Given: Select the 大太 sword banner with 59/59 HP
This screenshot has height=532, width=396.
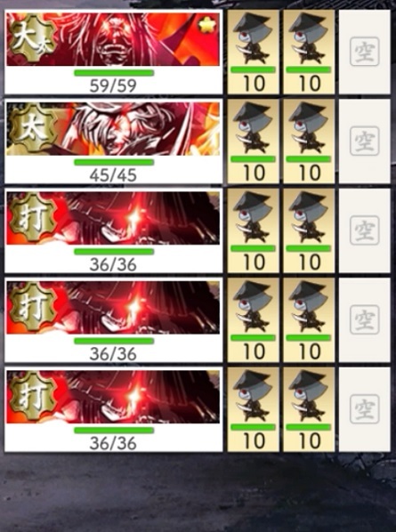Looking at the screenshot, I should (x=113, y=52).
